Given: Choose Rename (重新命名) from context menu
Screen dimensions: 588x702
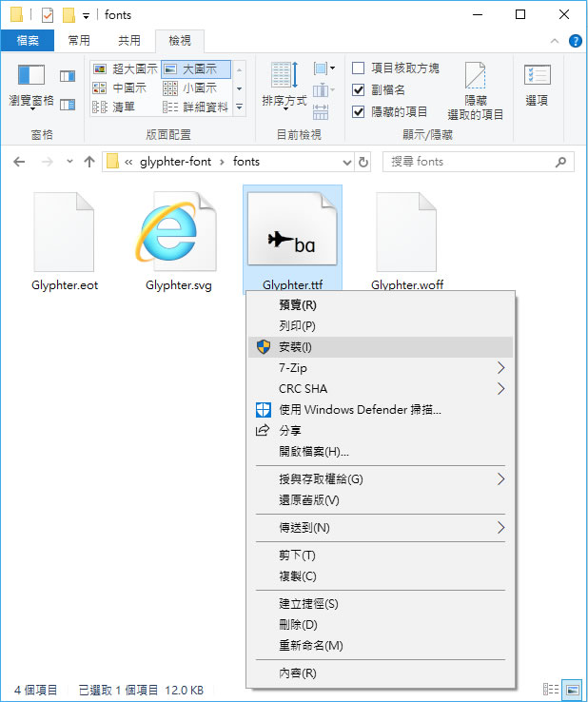Looking at the screenshot, I should click(x=381, y=646).
